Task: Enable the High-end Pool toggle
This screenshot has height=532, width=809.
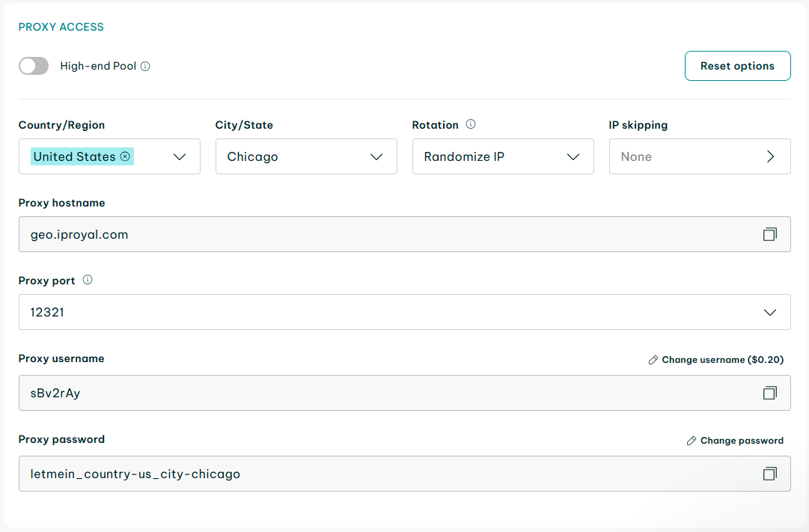Action: [x=34, y=66]
